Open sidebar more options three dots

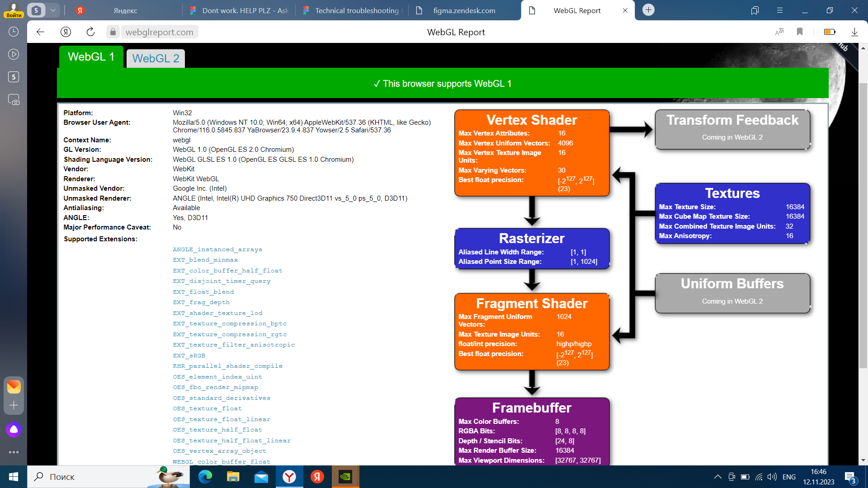pyautogui.click(x=14, y=452)
